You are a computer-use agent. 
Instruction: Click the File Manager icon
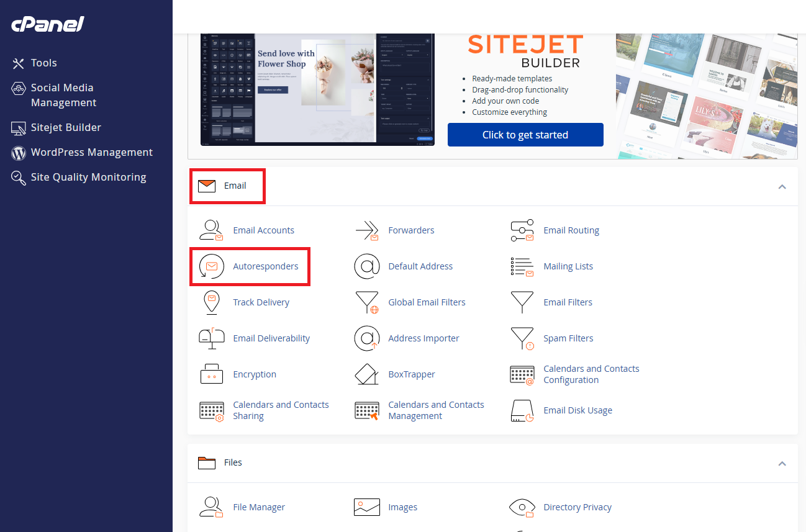(x=211, y=507)
